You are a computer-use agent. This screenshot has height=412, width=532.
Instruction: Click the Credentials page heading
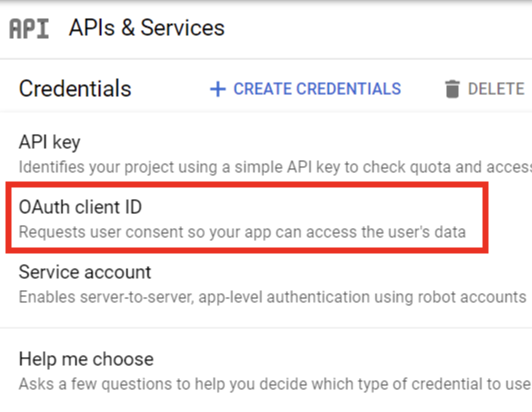click(x=75, y=89)
